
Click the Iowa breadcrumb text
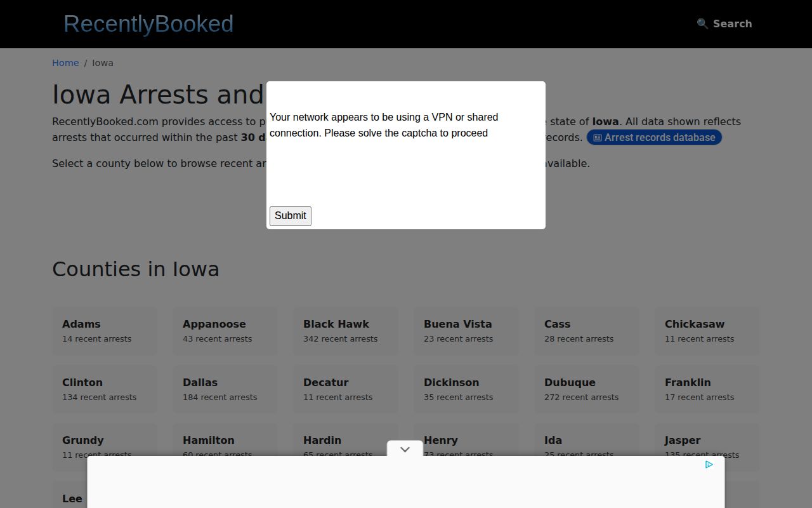pos(103,63)
